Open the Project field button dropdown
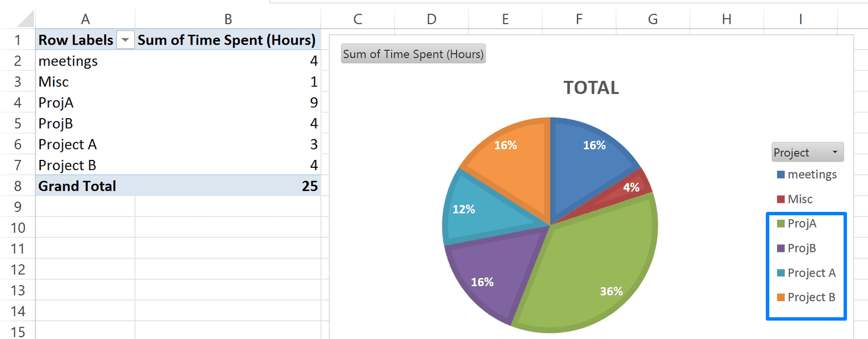The height and width of the screenshot is (339, 868). pos(835,152)
